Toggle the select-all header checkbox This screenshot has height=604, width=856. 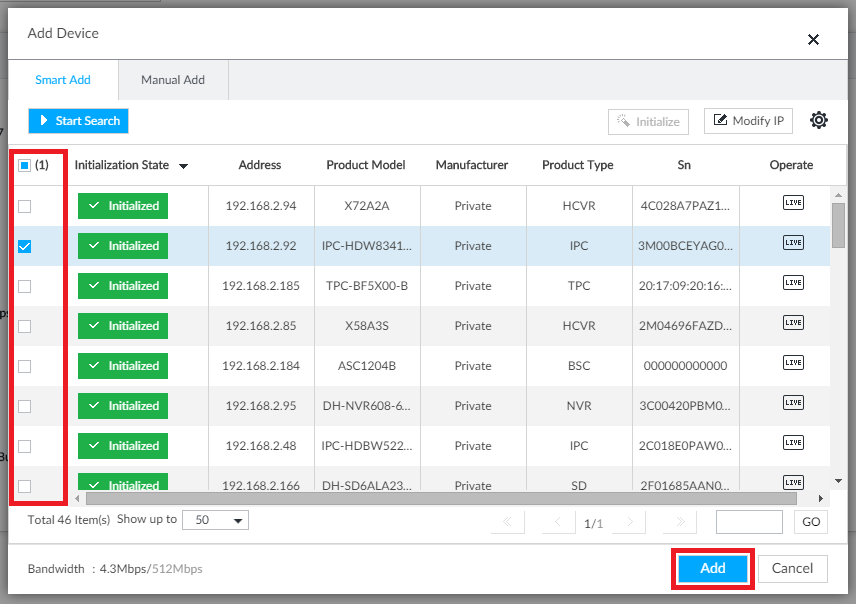pos(25,166)
